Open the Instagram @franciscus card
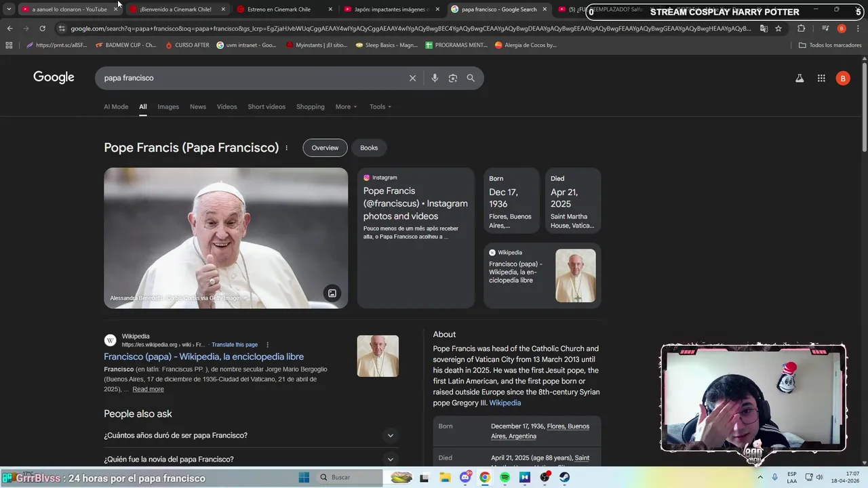This screenshot has width=868, height=488. coord(415,237)
